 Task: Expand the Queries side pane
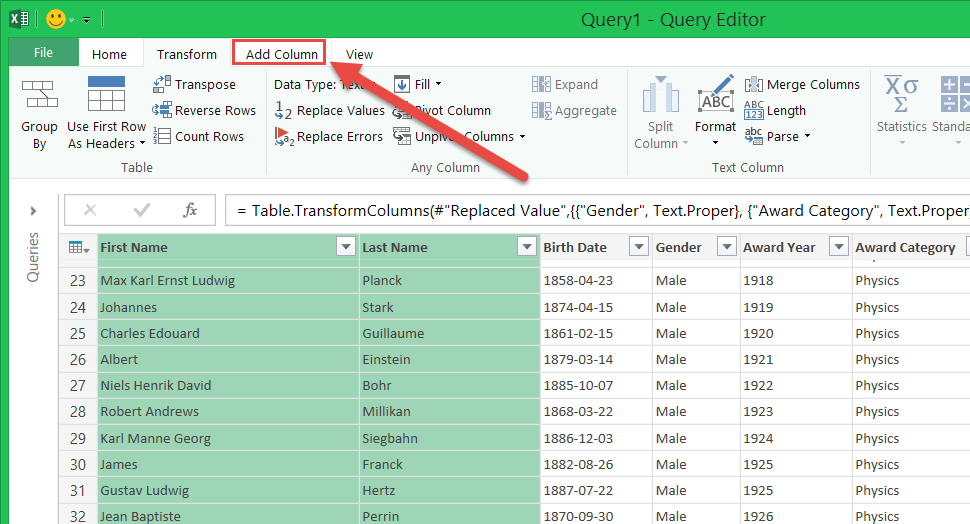[x=33, y=211]
